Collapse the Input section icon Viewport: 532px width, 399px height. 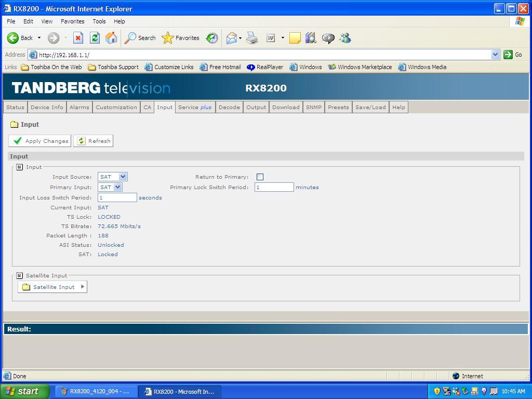[19, 167]
